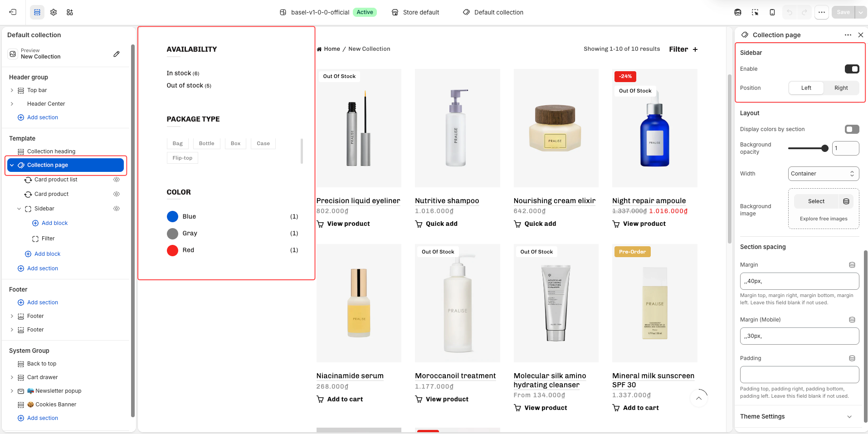Open the Width Container dropdown
This screenshot has height=434, width=868.
823,174
